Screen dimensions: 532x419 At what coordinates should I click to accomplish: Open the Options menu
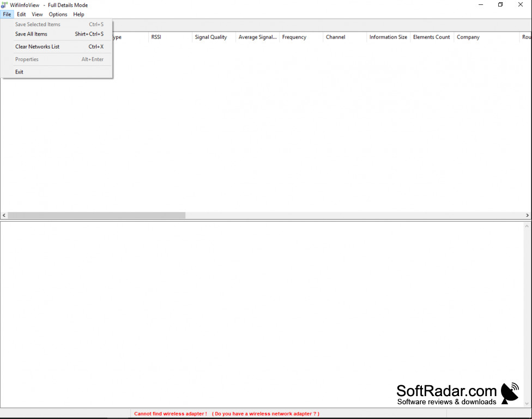click(x=58, y=14)
